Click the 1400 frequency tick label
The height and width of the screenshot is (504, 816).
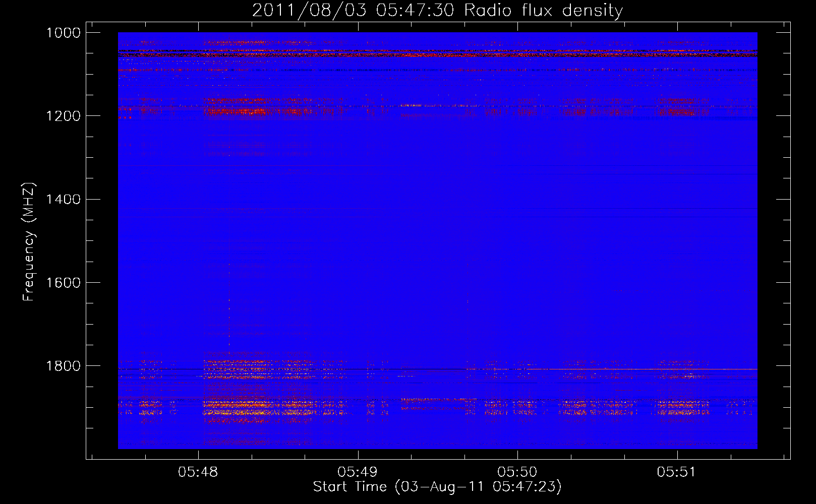[x=63, y=199]
